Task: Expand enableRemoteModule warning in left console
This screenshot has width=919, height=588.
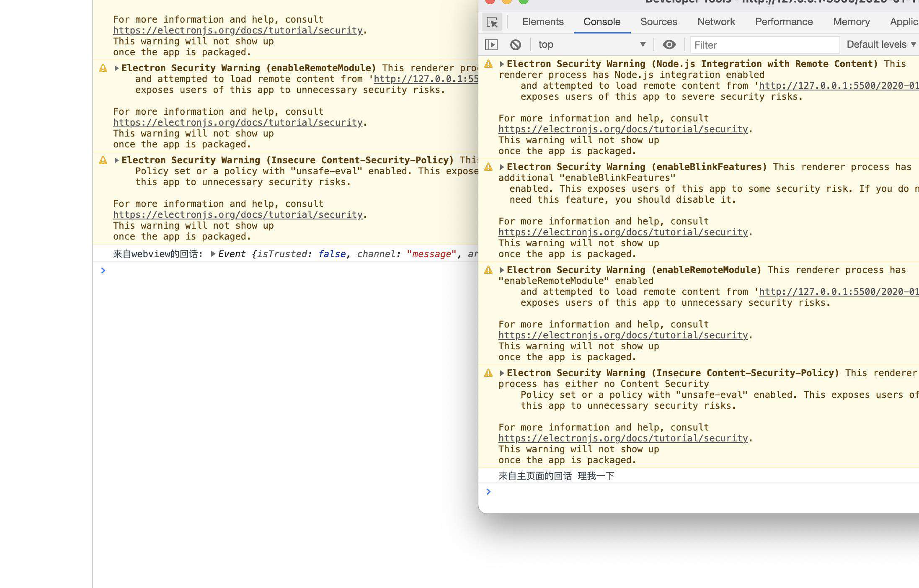Action: point(116,68)
